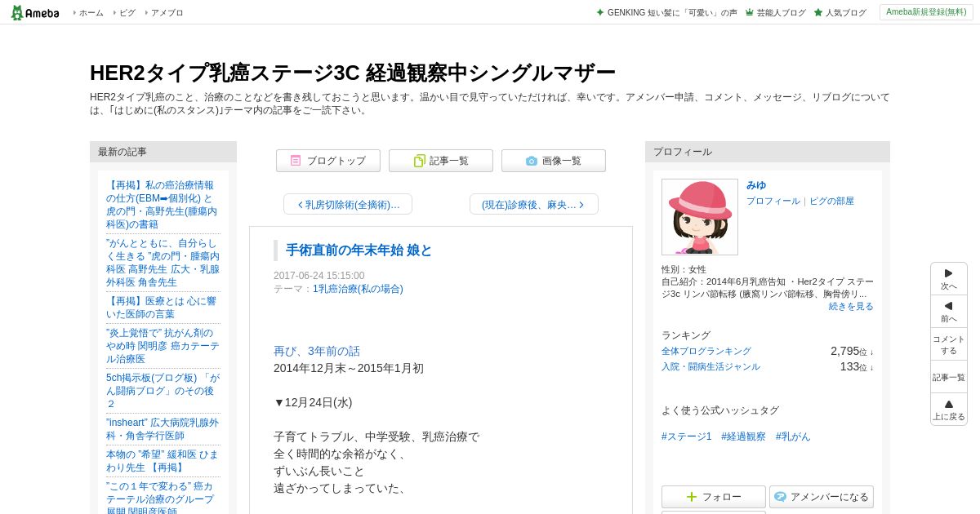This screenshot has height=514, width=980.
Task: Open 全体ブログランキング link
Action: [706, 351]
